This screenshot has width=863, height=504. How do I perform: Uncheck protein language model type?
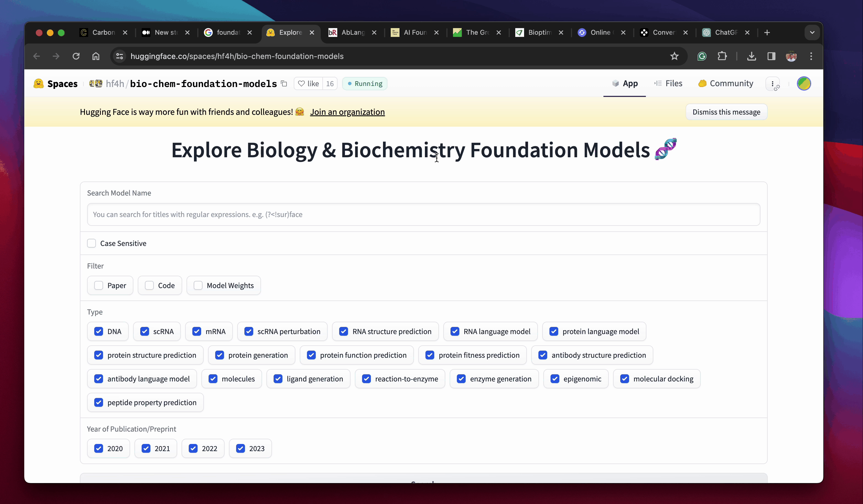pos(554,331)
